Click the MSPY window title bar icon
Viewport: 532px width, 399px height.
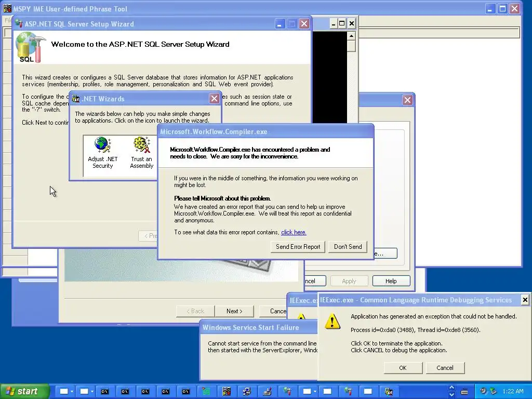tap(7, 8)
